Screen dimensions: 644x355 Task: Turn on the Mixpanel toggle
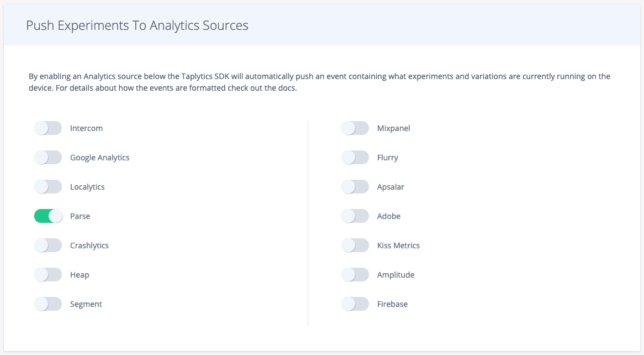click(355, 128)
